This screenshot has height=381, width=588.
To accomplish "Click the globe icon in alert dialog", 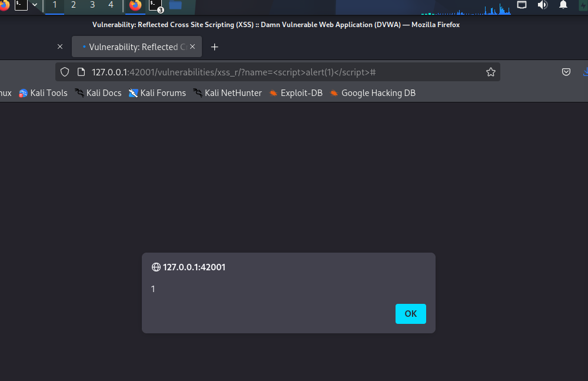I will point(156,267).
